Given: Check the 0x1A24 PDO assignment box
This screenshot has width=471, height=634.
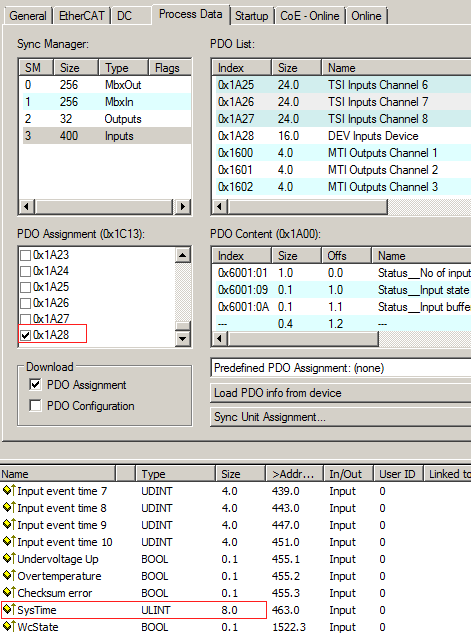Looking at the screenshot, I should click(25, 271).
